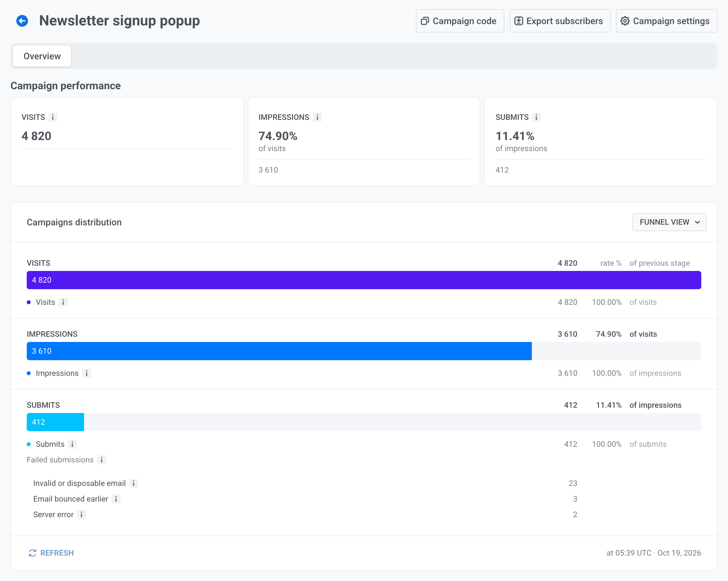Click the blue Impressions funnel bar
The height and width of the screenshot is (581, 728).
pyautogui.click(x=279, y=351)
